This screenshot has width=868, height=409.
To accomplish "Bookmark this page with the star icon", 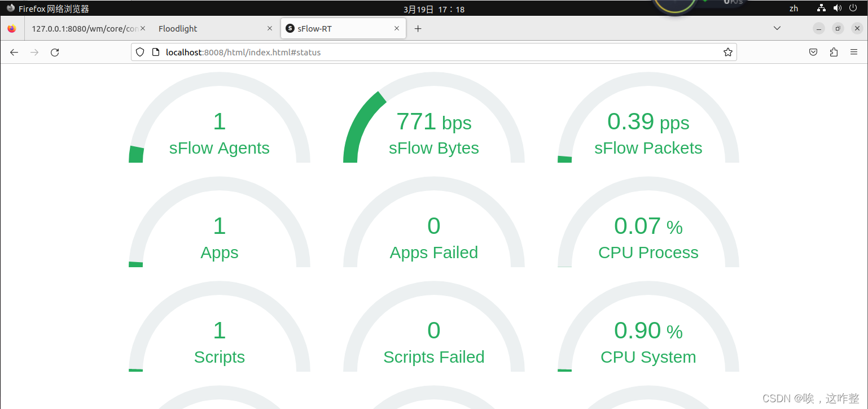I will pyautogui.click(x=728, y=52).
